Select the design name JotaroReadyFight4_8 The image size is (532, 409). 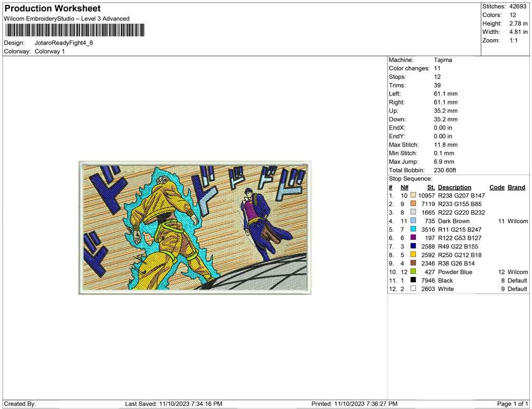click(64, 43)
